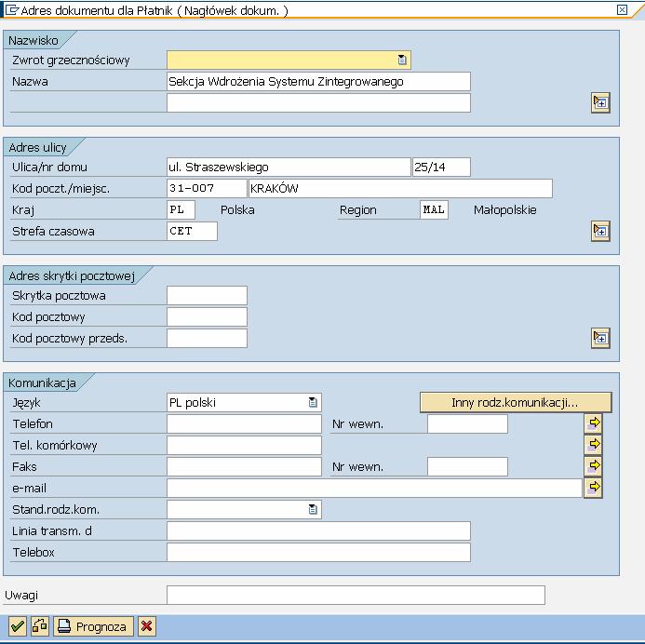Screen dimensions: 645x644
Task: Open the Stand.rodz.kom. dropdown
Action: click(313, 510)
